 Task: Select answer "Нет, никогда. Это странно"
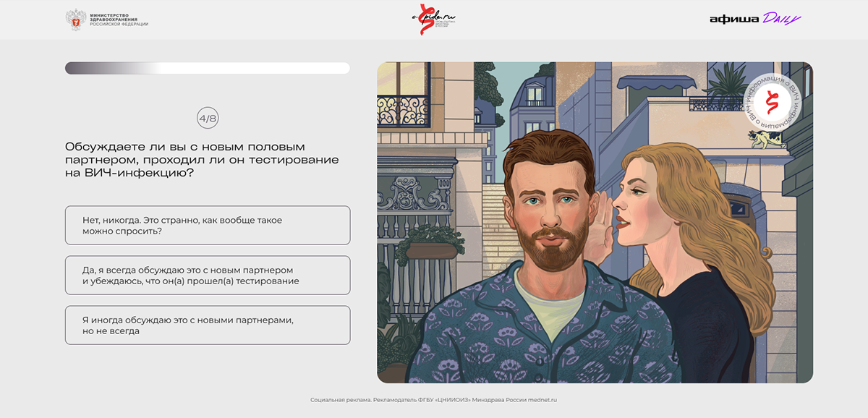208,225
